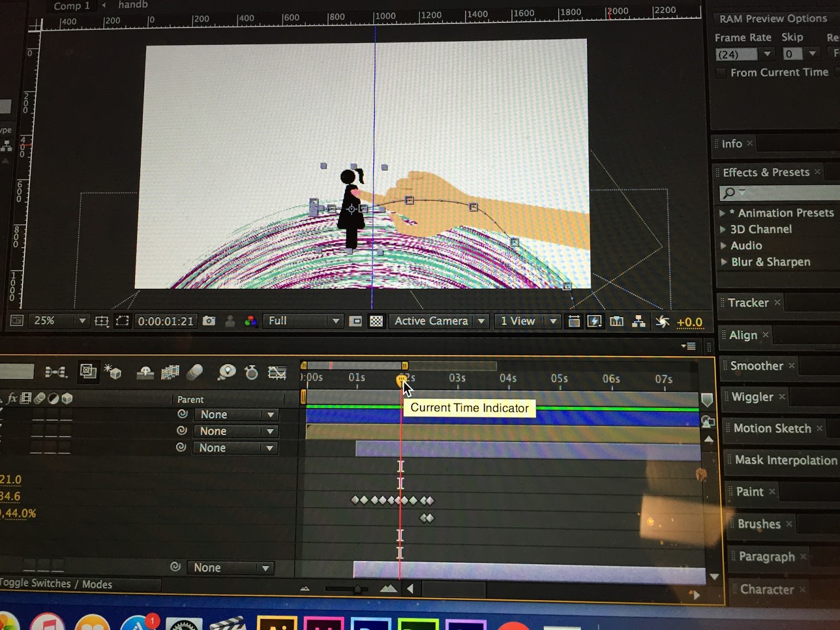Open the bottom layer's Parent None dropdown
840x630 pixels.
[230, 568]
